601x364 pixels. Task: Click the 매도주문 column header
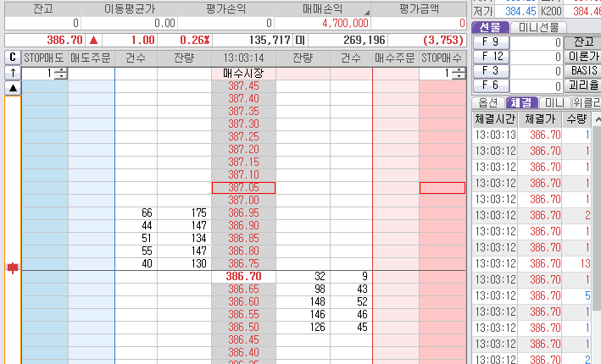91,58
